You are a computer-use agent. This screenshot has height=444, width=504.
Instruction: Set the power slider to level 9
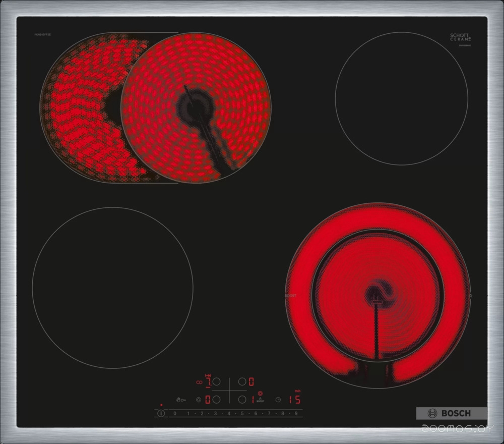point(296,413)
